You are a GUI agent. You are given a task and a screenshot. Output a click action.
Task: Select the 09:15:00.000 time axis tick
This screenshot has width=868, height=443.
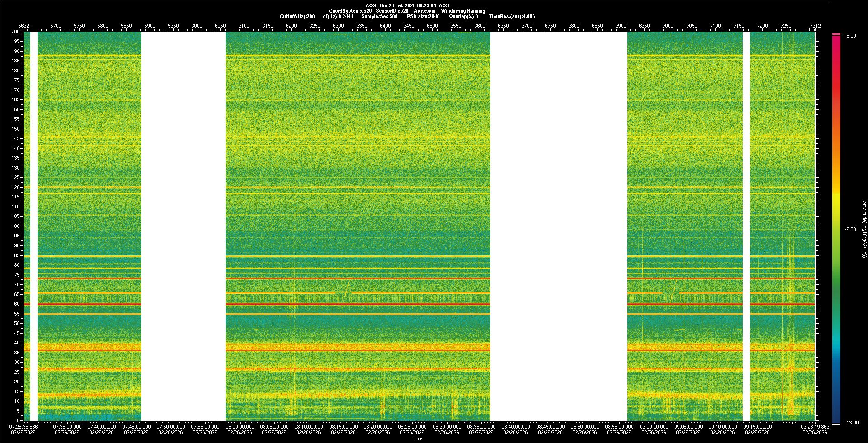pos(757,427)
